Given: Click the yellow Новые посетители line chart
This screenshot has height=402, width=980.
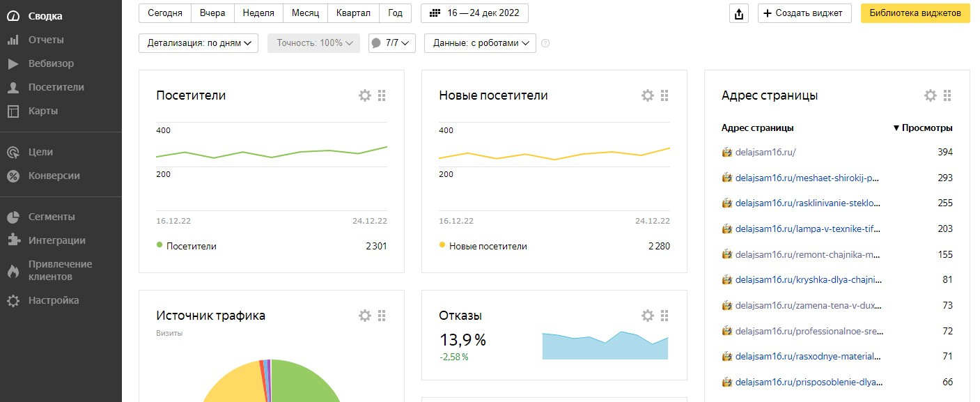Looking at the screenshot, I should (x=554, y=154).
